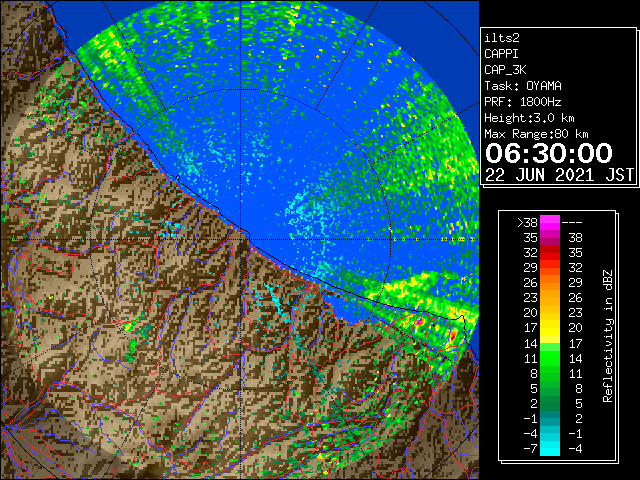Click the 06:30:00 timestamp
This screenshot has width=640, height=480.
[x=549, y=153]
